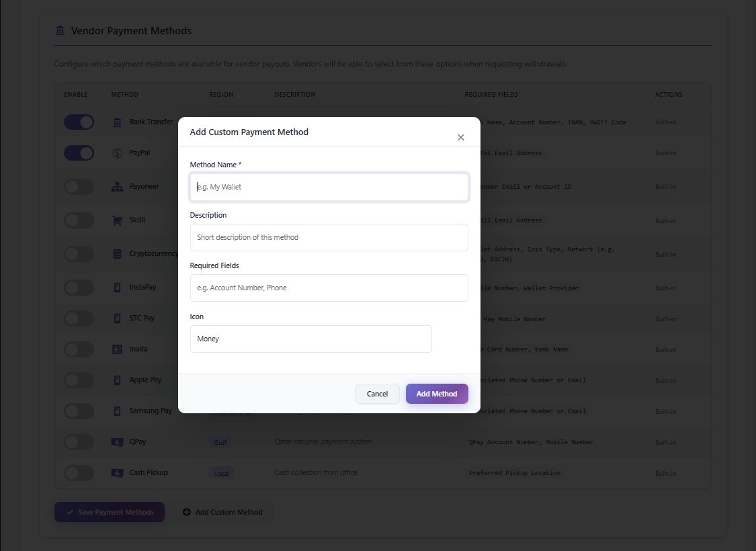Close the Add Custom Payment Method dialog
The image size is (756, 551).
pyautogui.click(x=460, y=138)
